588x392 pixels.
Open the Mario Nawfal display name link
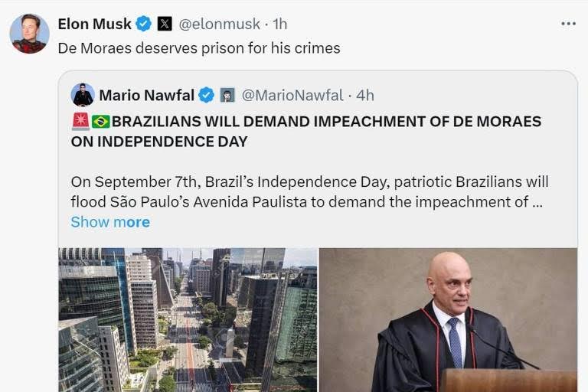(x=148, y=95)
